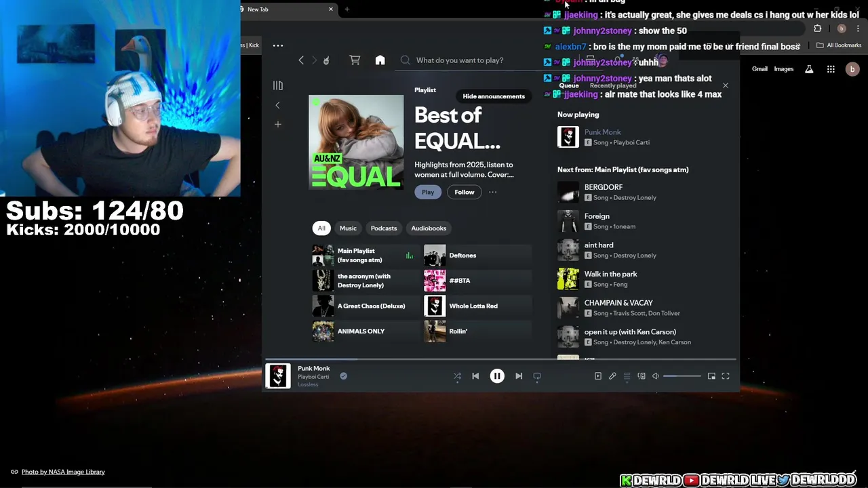
Task: Go forward with the Spotify forward arrow
Action: point(314,60)
